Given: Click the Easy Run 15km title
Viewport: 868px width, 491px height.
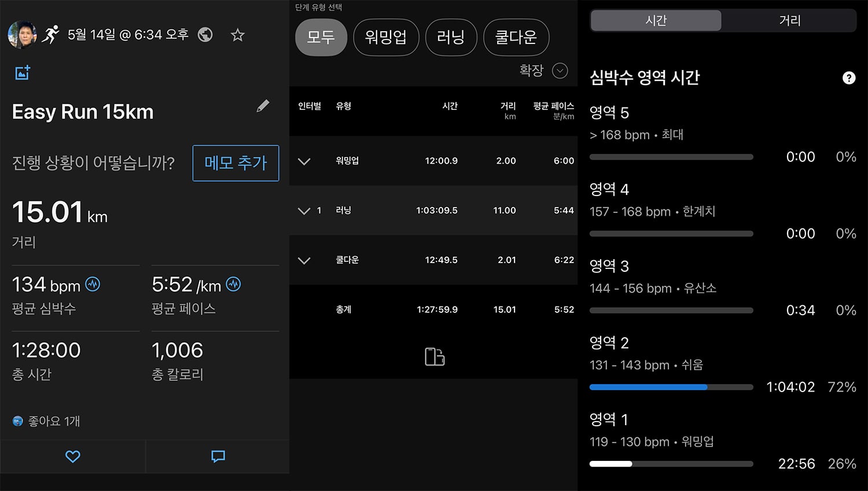Looking at the screenshot, I should [83, 112].
